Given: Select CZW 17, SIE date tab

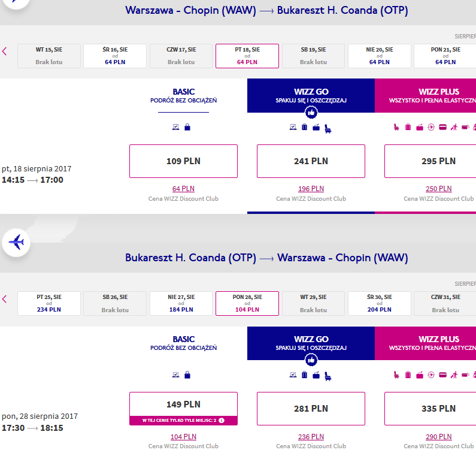Looking at the screenshot, I should [x=181, y=56].
